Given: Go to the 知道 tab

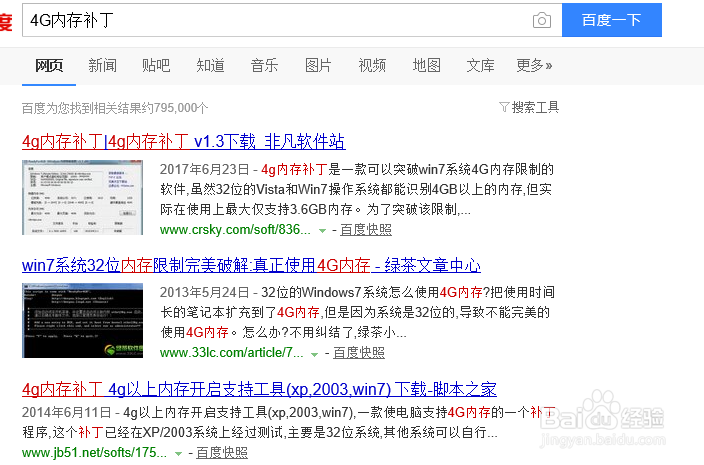Looking at the screenshot, I should pos(210,66).
